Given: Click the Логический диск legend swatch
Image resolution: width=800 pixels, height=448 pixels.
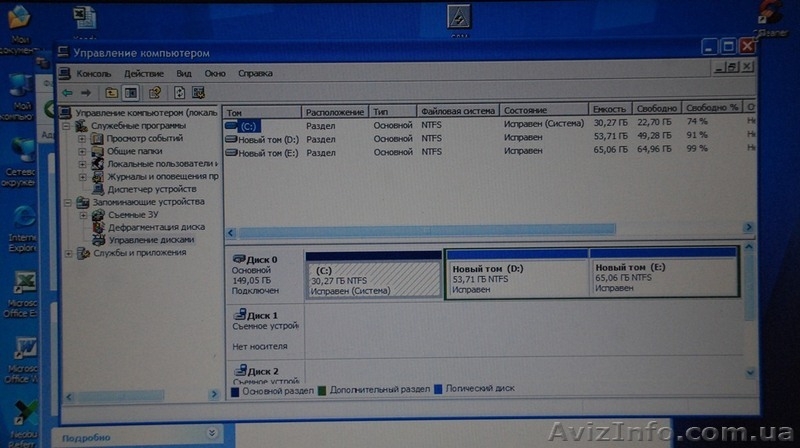Looking at the screenshot, I should 438,389.
